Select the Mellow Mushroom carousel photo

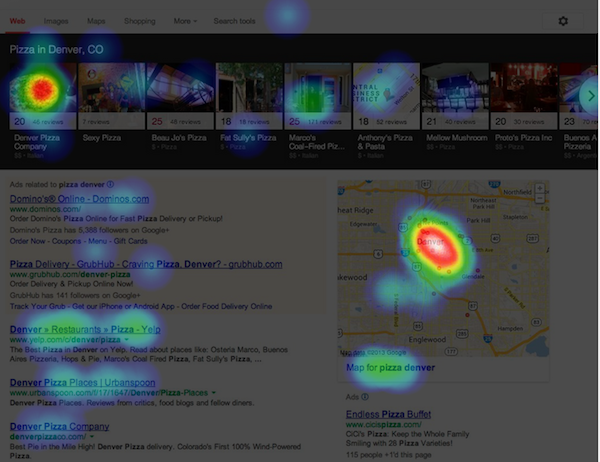click(x=455, y=88)
